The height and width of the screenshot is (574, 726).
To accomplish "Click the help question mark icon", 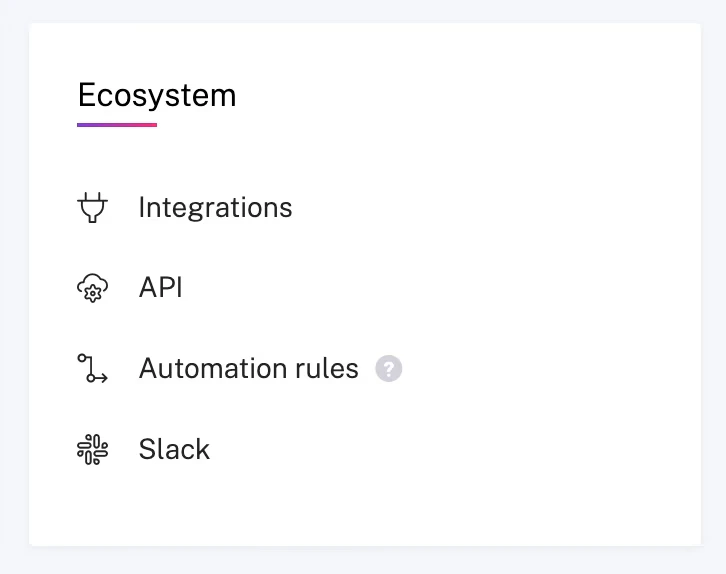I will pos(388,369).
